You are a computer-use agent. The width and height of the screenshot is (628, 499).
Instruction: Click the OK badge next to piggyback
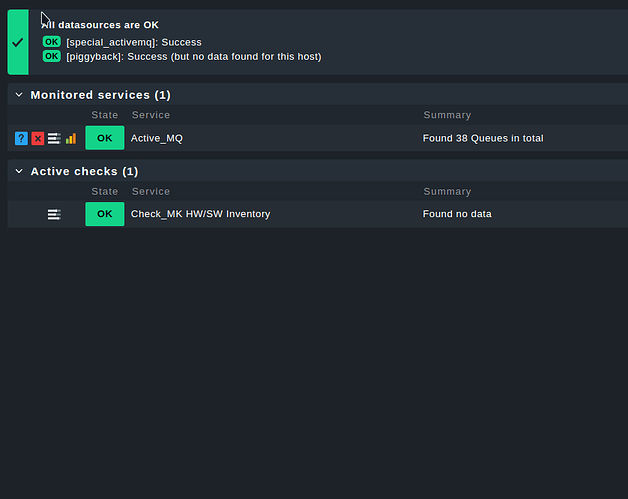(x=52, y=57)
